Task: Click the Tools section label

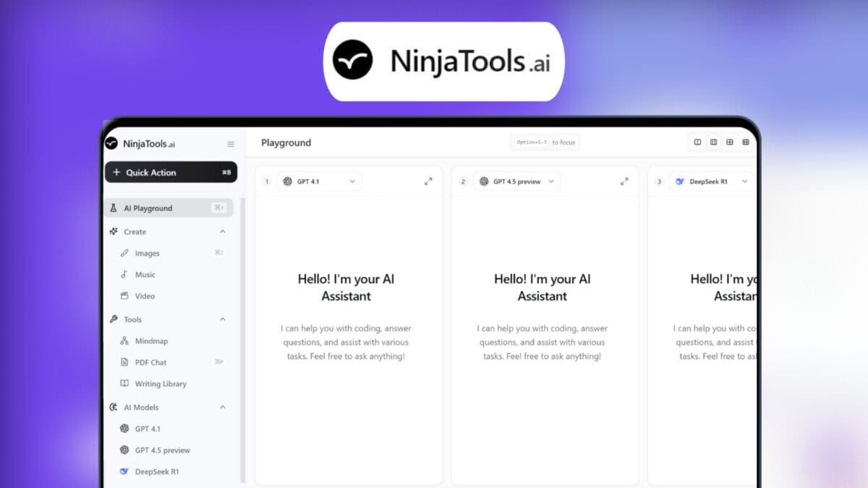Action: coord(132,320)
